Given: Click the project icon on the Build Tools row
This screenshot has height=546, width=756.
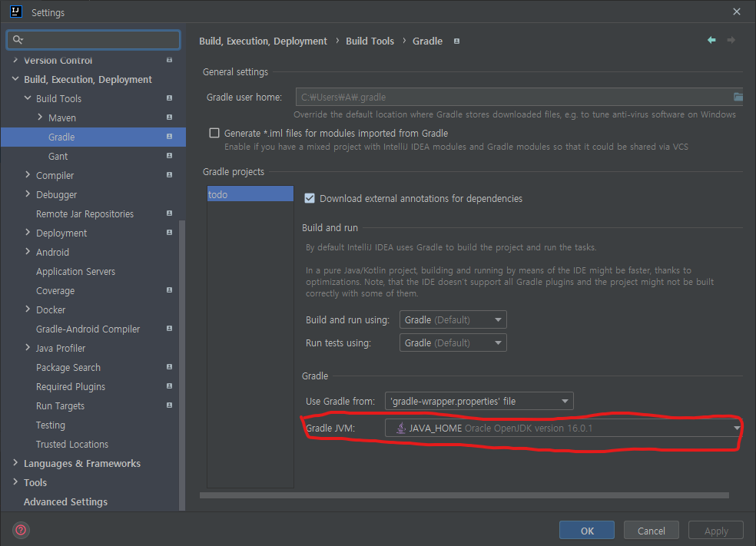Looking at the screenshot, I should [x=169, y=98].
